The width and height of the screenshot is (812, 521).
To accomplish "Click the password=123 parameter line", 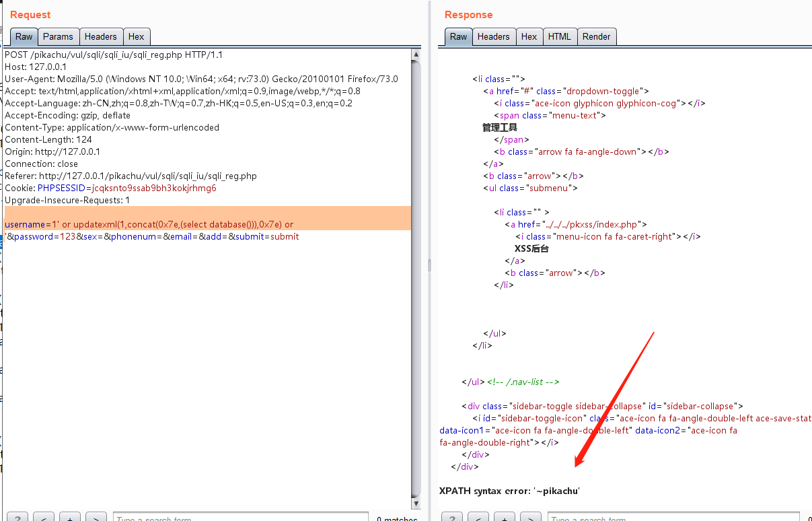I will coord(152,236).
